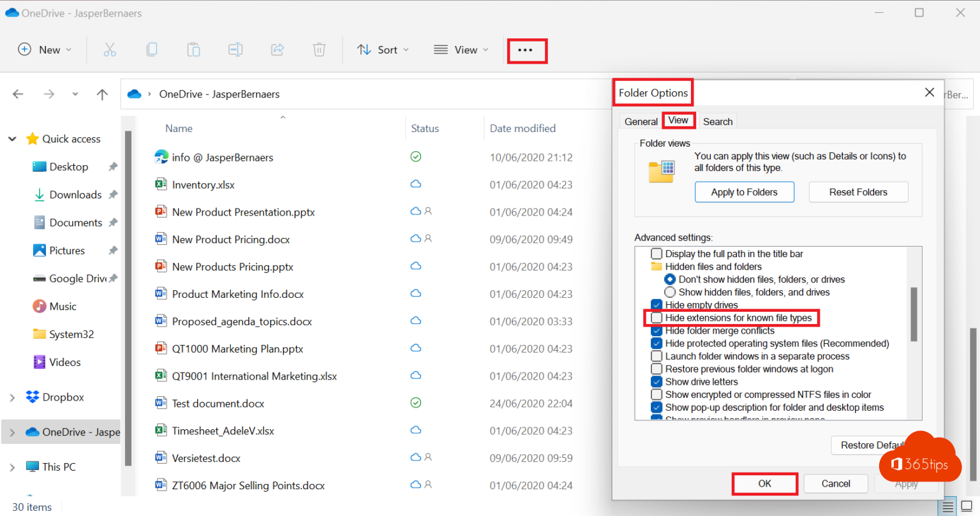
Task: Open the General tab in Folder Options
Action: (640, 121)
